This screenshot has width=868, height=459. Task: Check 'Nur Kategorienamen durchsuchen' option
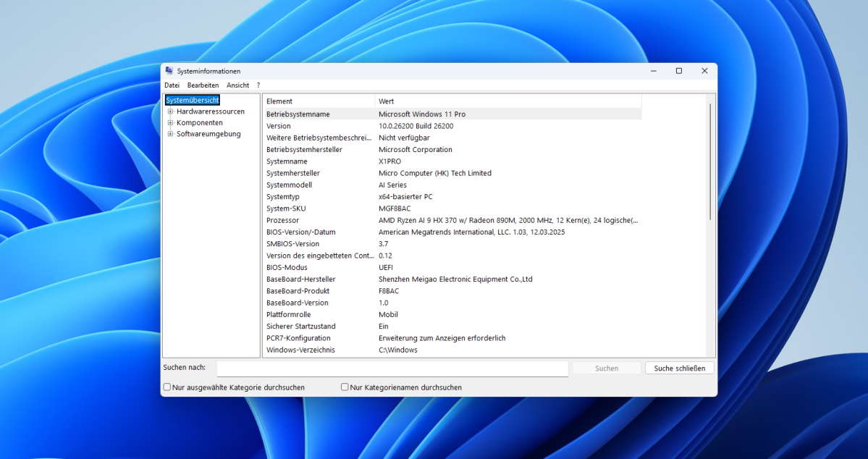(345, 387)
